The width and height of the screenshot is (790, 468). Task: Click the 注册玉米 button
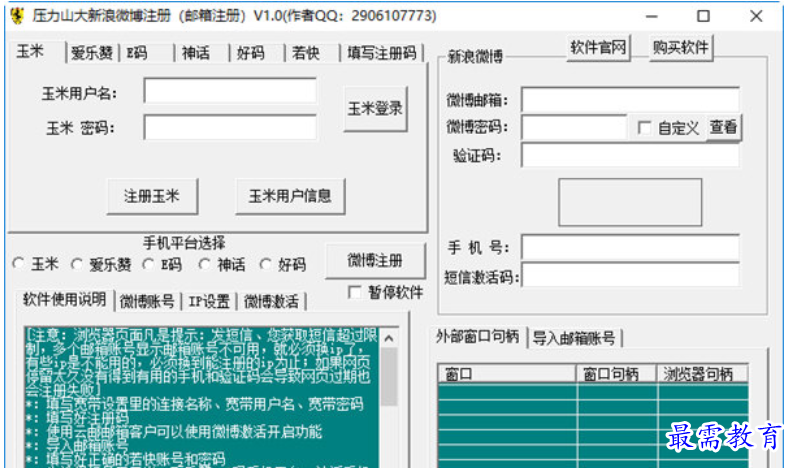[152, 196]
